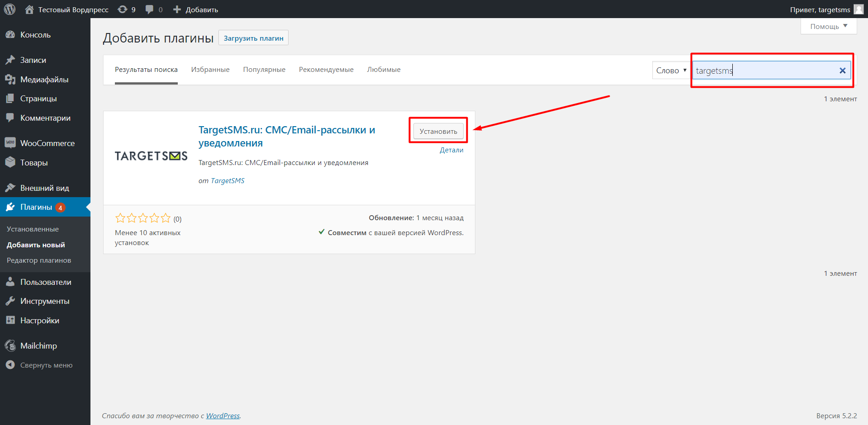Open Тестовый Вордпресс site name link
Viewport: 868px width, 425px height.
(x=73, y=9)
